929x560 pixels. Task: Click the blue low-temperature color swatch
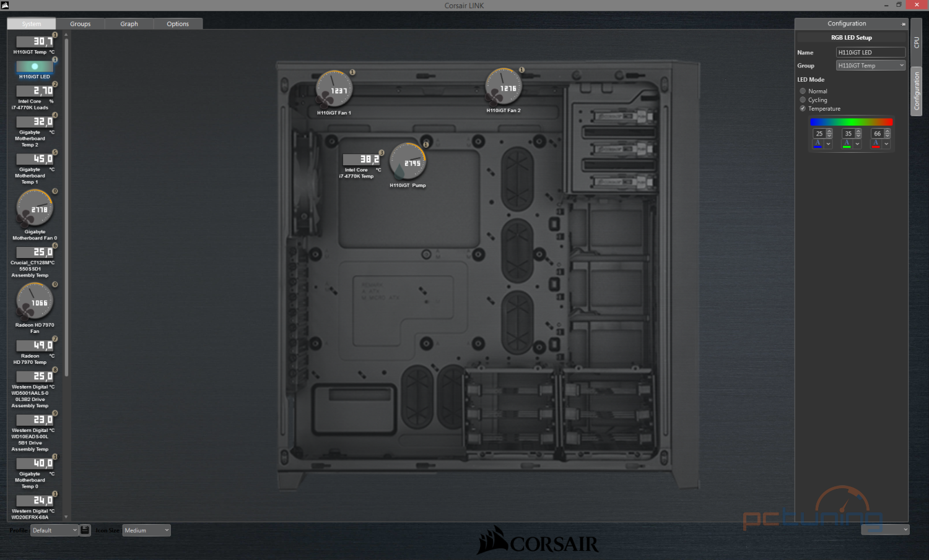[x=818, y=144]
